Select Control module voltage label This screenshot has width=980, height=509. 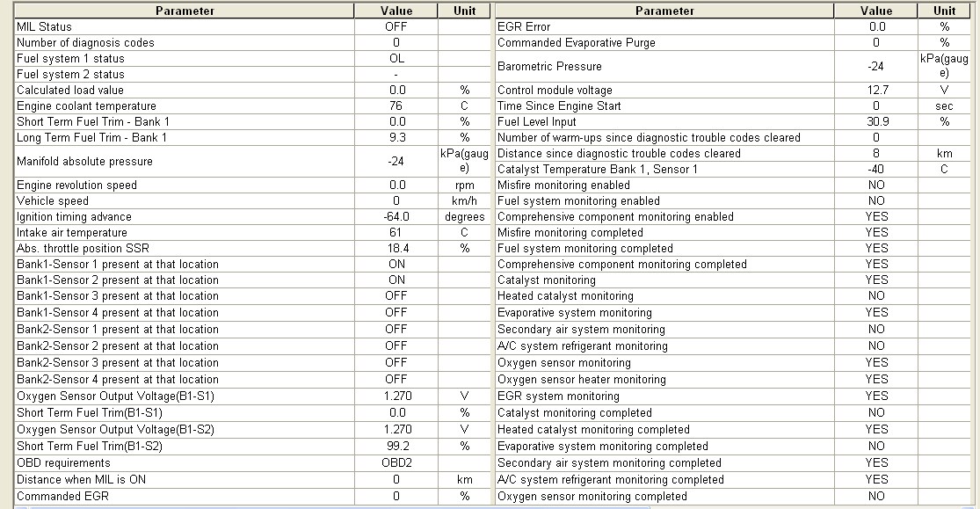pos(555,90)
